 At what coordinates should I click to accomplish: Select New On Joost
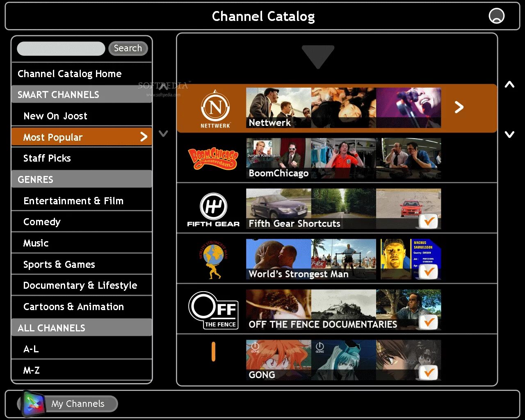click(x=82, y=116)
